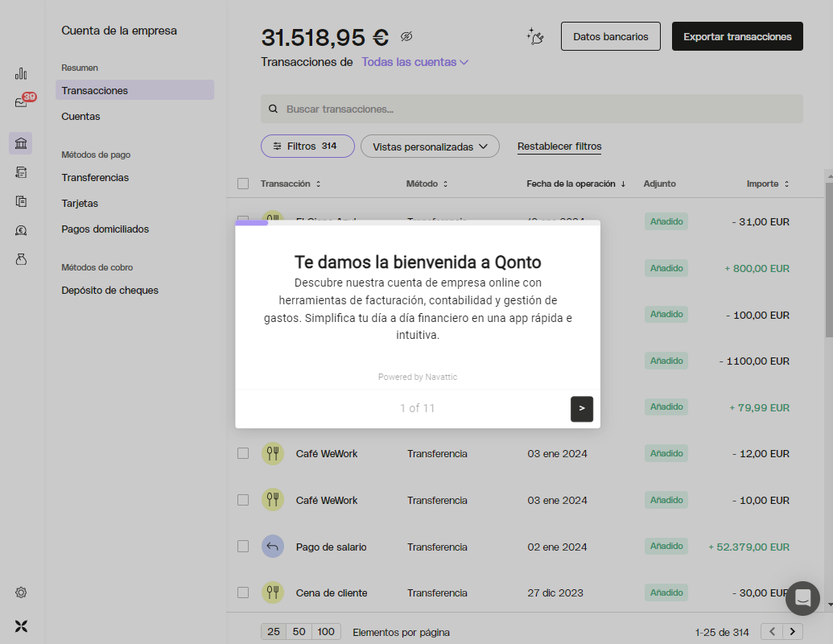Open Pagos domiciliados menu item
The image size is (833, 644).
point(105,229)
